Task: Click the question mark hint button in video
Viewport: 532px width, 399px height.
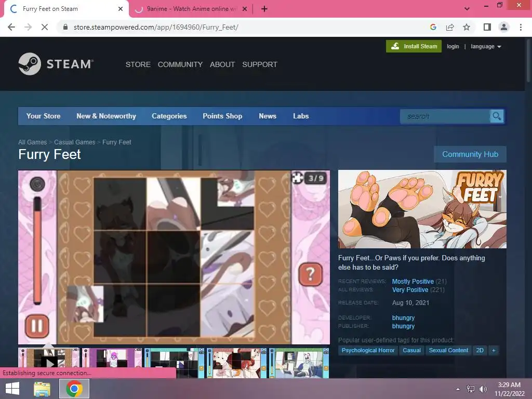Action: [311, 274]
